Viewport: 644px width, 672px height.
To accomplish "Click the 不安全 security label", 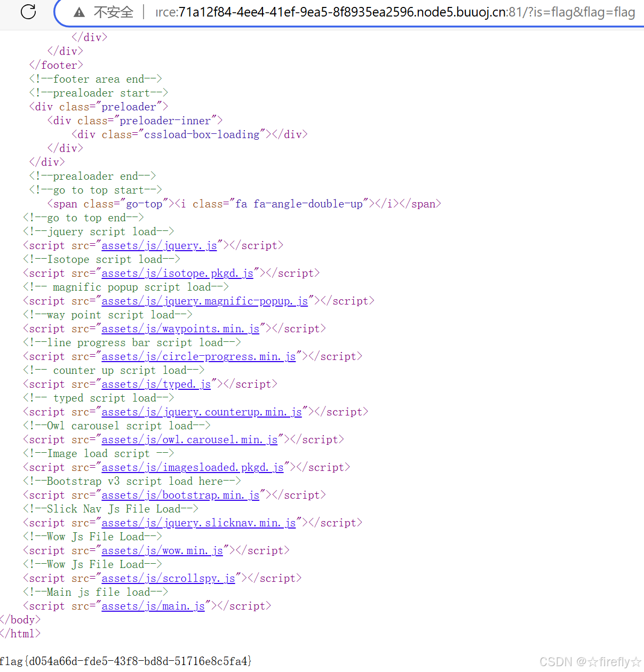I will pos(113,12).
